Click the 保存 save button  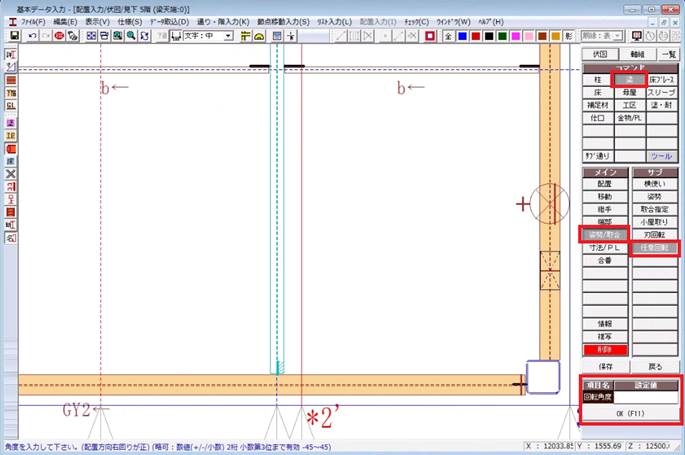tap(605, 366)
